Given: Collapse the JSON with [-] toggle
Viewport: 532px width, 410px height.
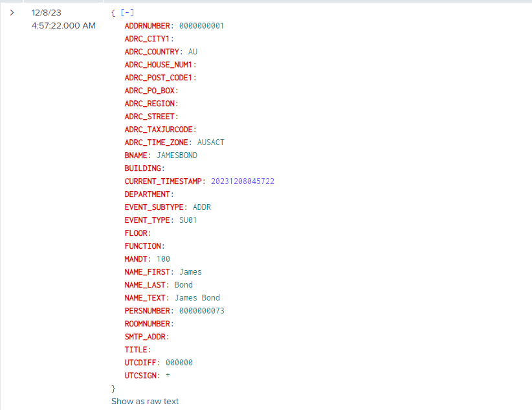Looking at the screenshot, I should [x=127, y=13].
